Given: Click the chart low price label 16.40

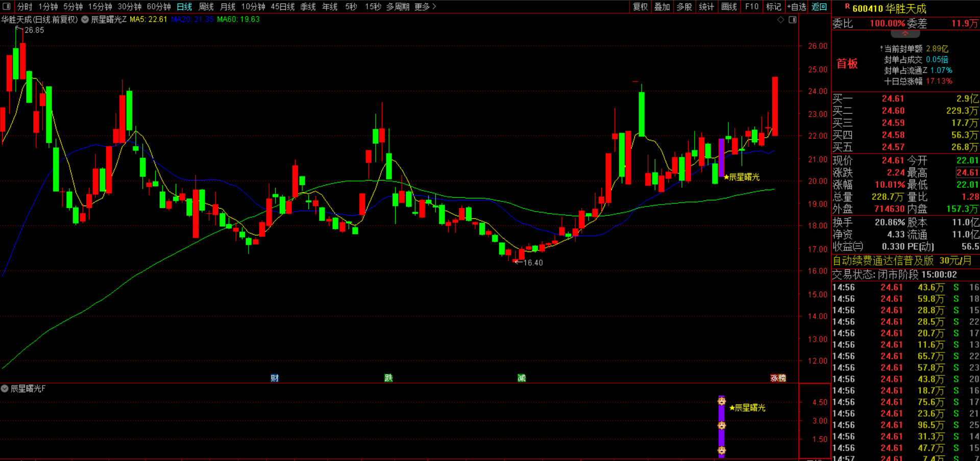Looking at the screenshot, I should point(533,263).
